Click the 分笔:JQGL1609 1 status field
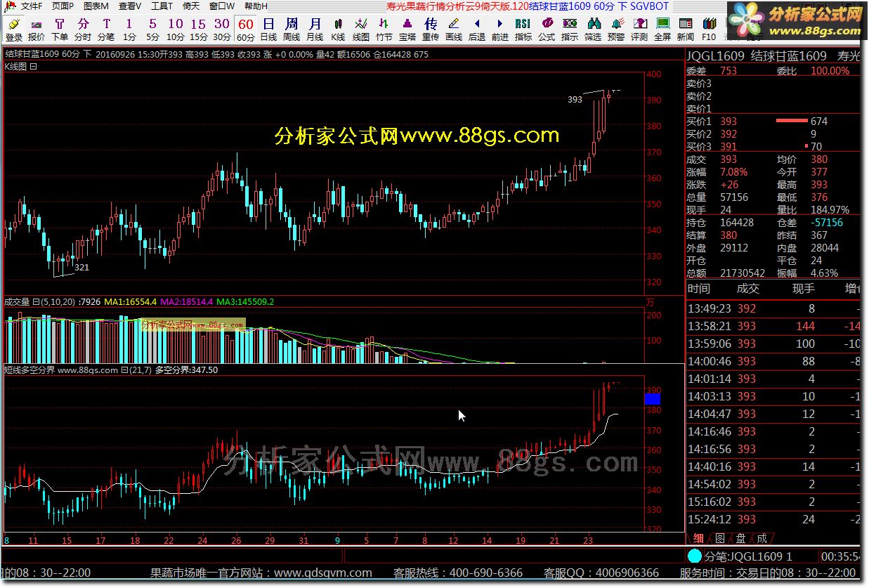Viewport: 869px width, 588px height. (x=748, y=556)
